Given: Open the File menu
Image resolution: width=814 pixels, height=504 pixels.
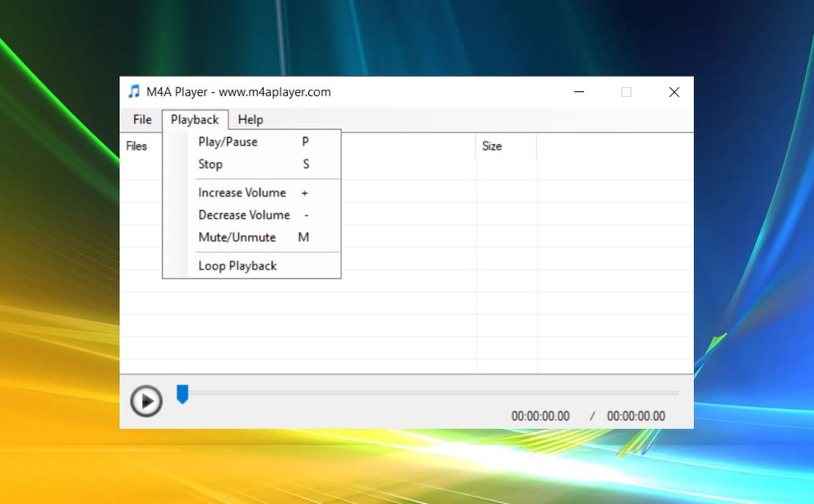Looking at the screenshot, I should point(142,119).
